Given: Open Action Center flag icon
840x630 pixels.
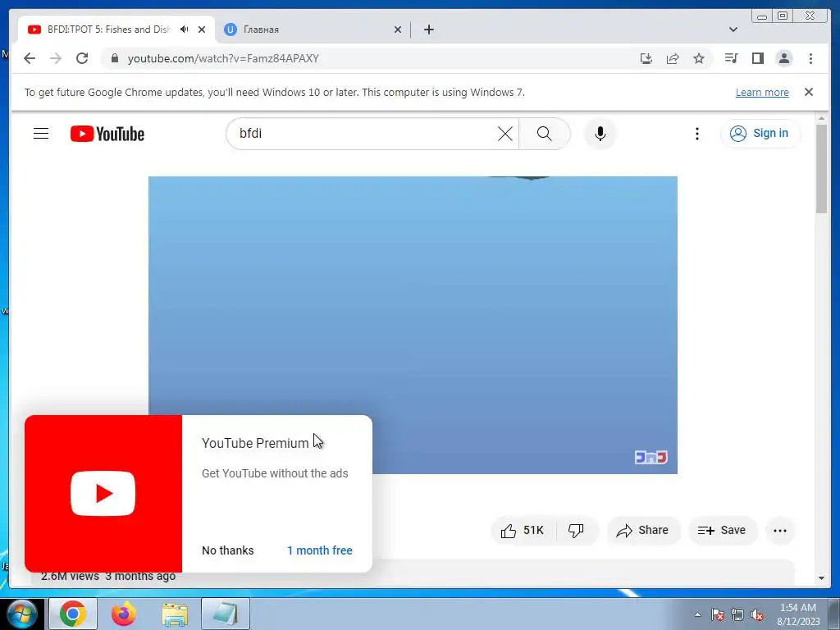Looking at the screenshot, I should tap(718, 614).
